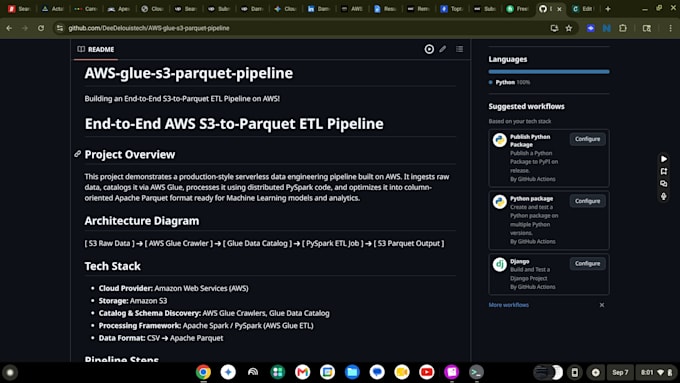The width and height of the screenshot is (680, 383).
Task: Switch to the 'Ape' browser tab
Action: coord(119,9)
